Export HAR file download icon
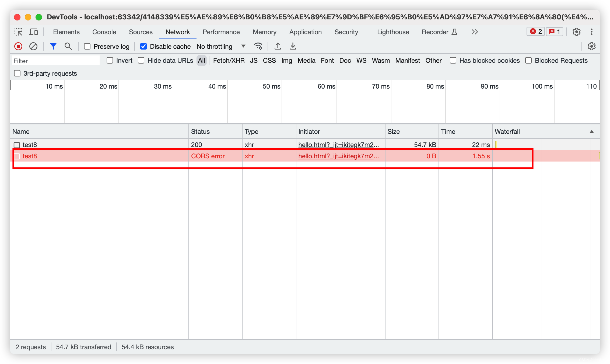The height and width of the screenshot is (364, 610). (293, 46)
